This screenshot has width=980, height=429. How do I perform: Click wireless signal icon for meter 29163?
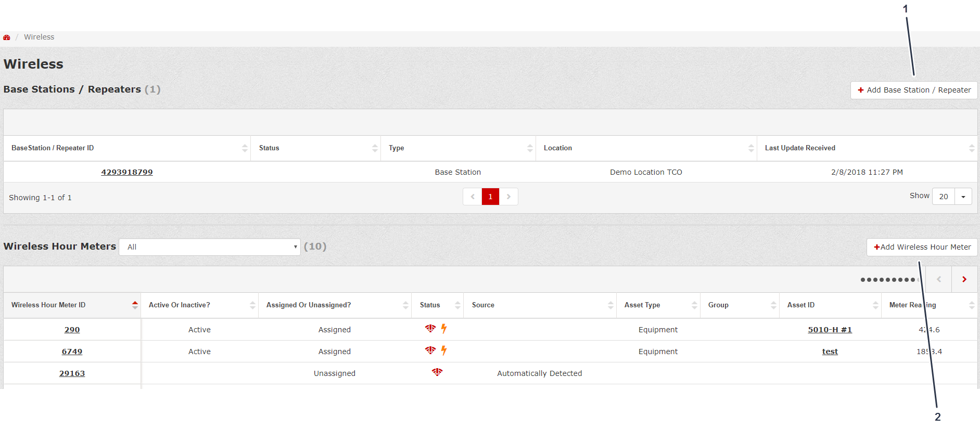[x=437, y=372]
